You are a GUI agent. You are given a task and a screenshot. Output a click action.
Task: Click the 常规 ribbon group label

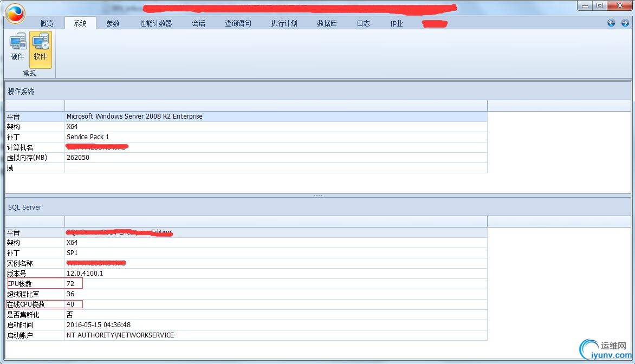point(30,73)
